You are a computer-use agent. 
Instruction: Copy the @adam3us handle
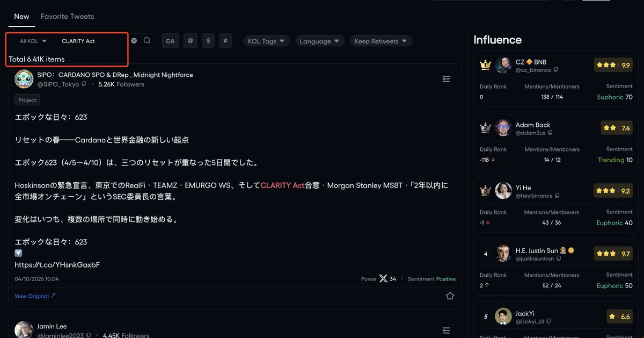(550, 133)
